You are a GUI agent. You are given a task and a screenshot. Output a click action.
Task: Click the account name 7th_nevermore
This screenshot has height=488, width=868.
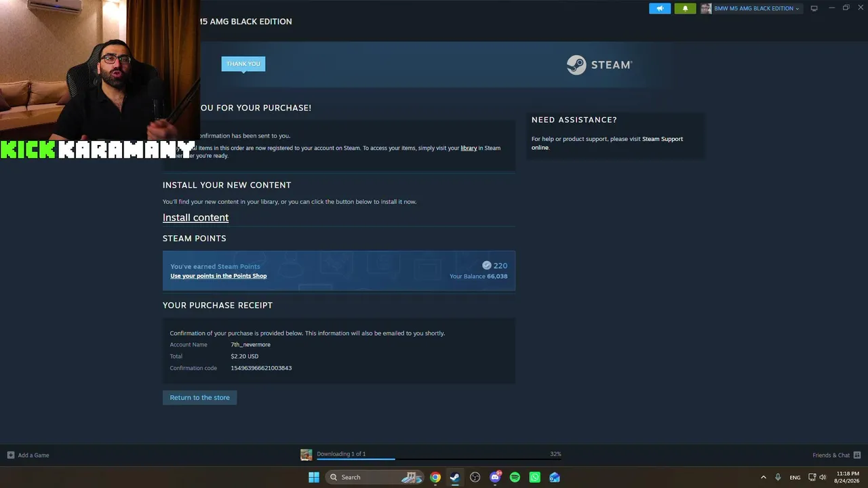pyautogui.click(x=250, y=344)
